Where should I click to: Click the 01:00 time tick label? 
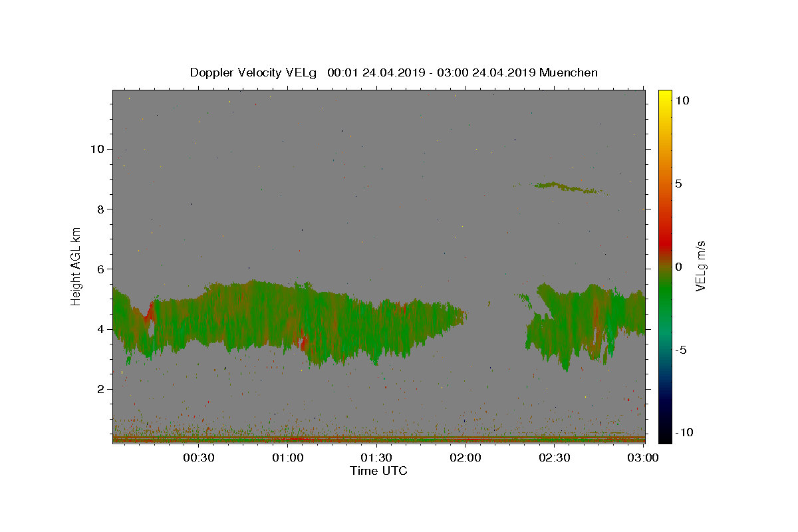[288, 458]
